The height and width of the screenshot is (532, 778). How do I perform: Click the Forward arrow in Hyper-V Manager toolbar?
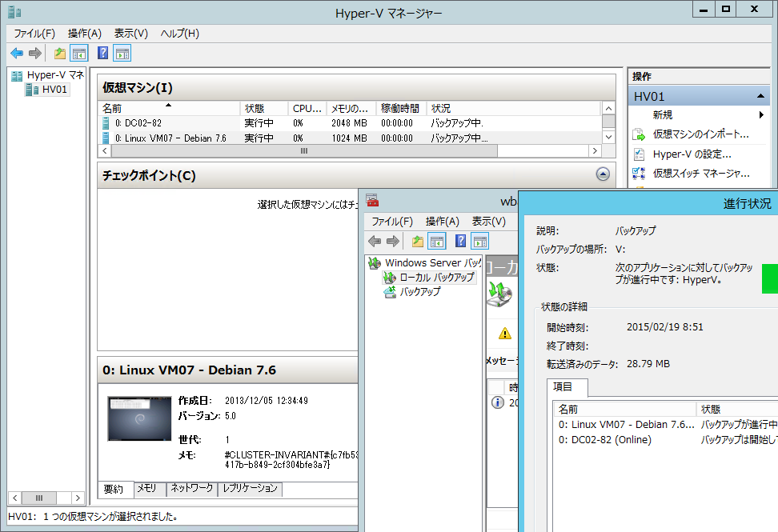coord(34,53)
